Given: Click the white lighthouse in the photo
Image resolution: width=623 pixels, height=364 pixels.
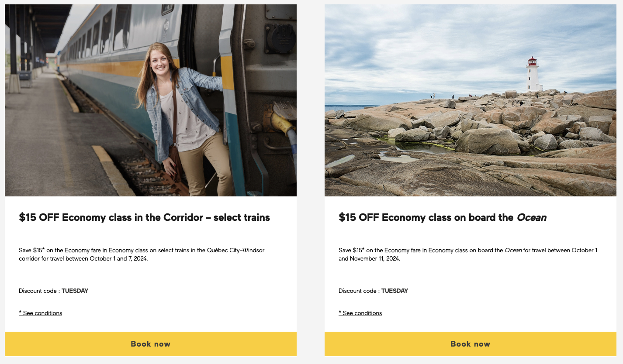Looking at the screenshot, I should pyautogui.click(x=533, y=74).
